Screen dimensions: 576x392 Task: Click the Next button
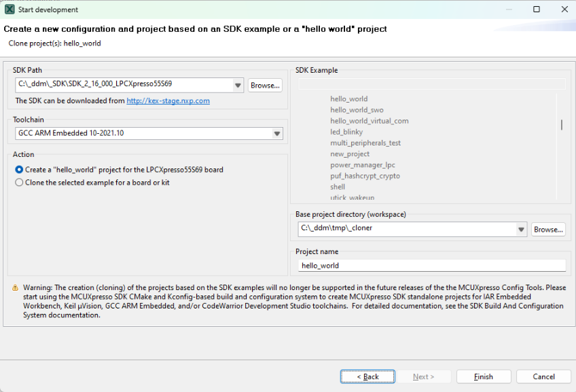[x=424, y=376]
